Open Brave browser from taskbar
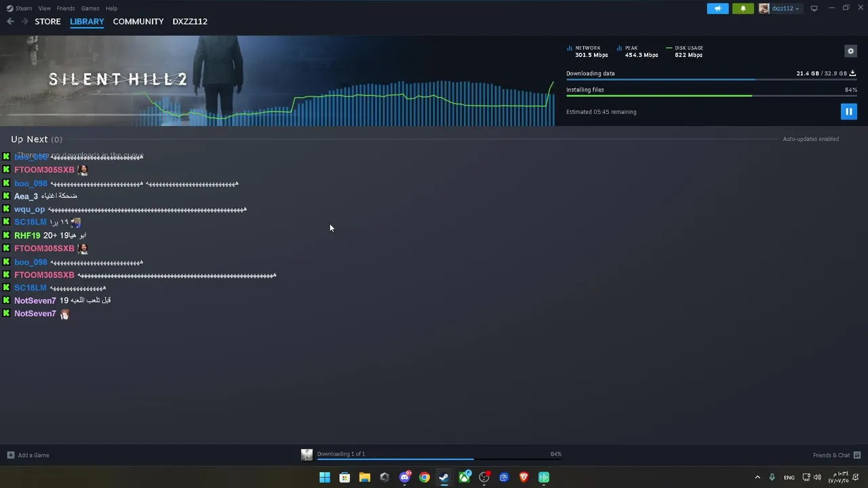The height and width of the screenshot is (488, 868). click(524, 477)
